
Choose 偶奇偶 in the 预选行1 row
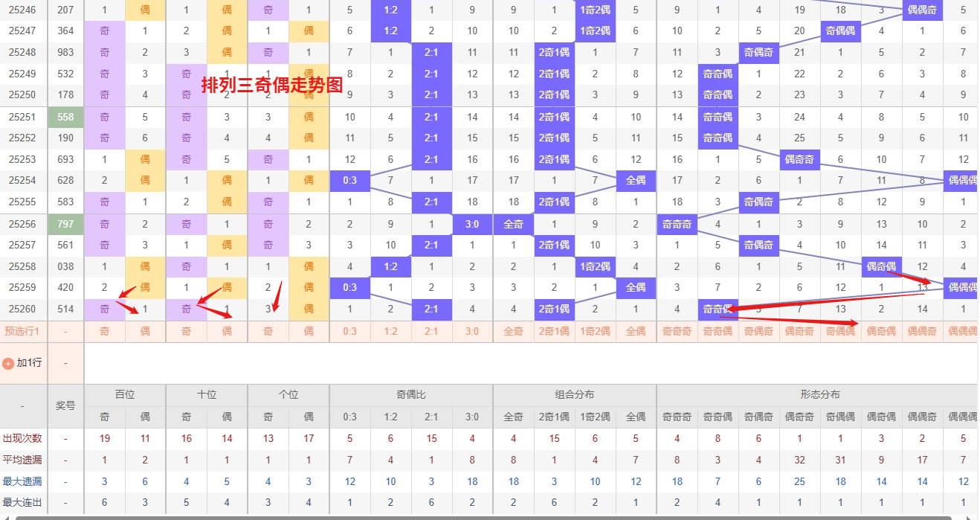881,331
